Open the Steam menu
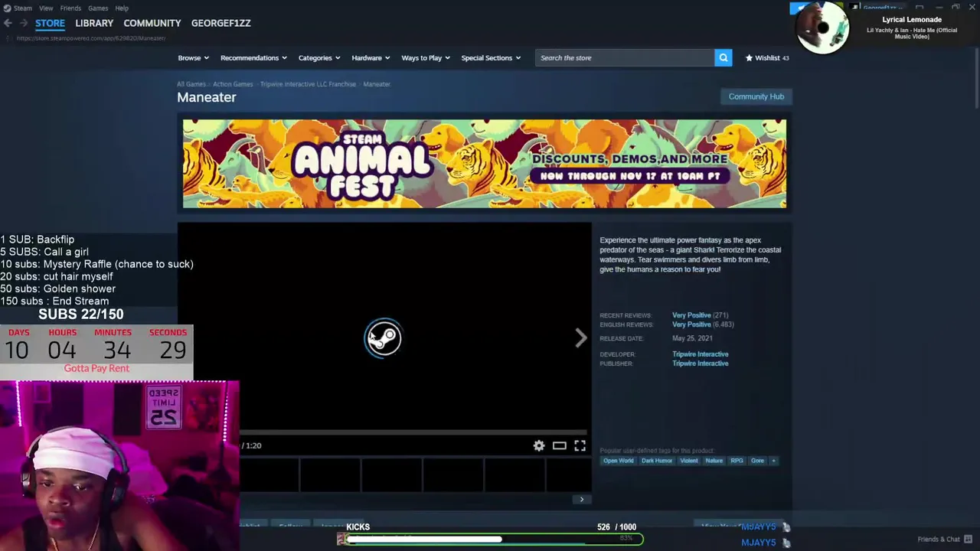The width and height of the screenshot is (980, 551). coord(23,8)
